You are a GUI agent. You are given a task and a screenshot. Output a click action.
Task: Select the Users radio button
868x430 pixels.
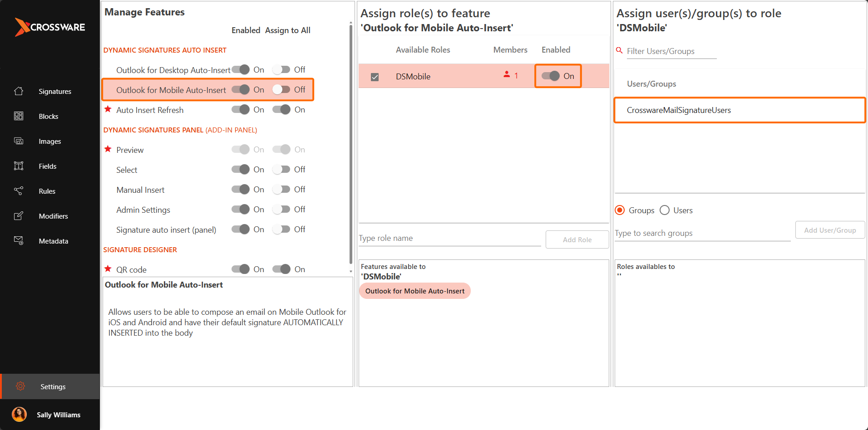click(x=665, y=210)
